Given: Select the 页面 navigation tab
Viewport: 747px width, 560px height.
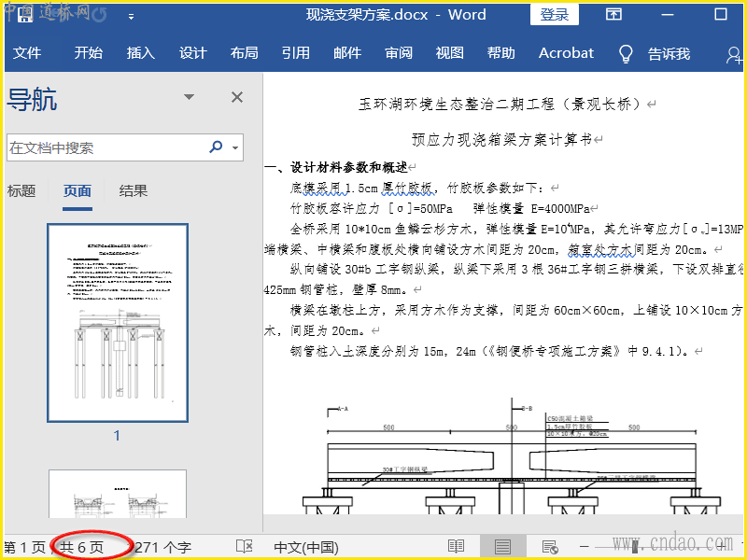Looking at the screenshot, I should (78, 191).
